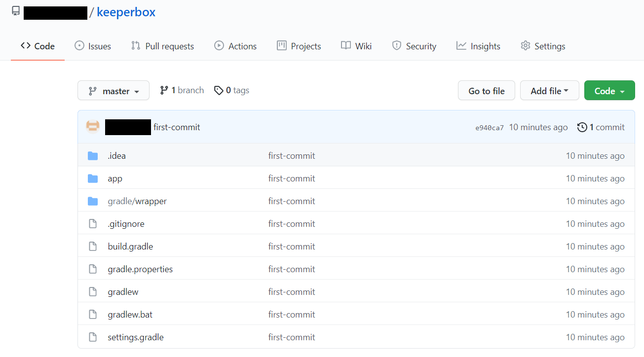The height and width of the screenshot is (357, 644).
Task: Click the repository icon beside the repo name
Action: point(16,11)
